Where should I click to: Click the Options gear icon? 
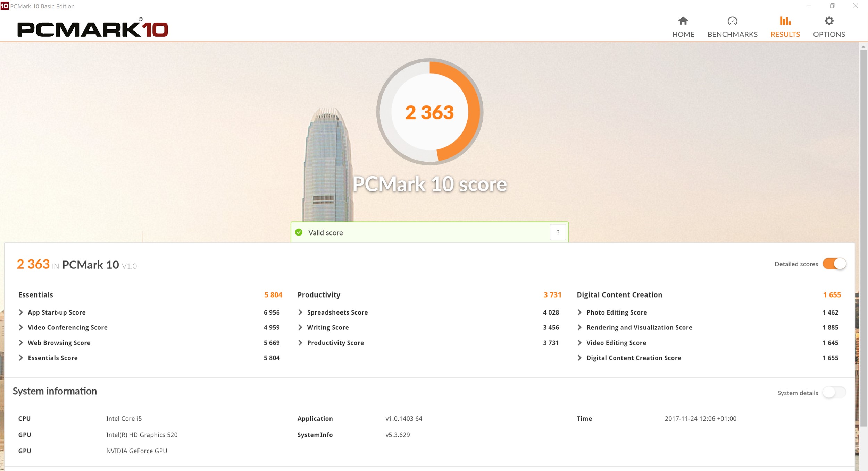[x=829, y=21]
